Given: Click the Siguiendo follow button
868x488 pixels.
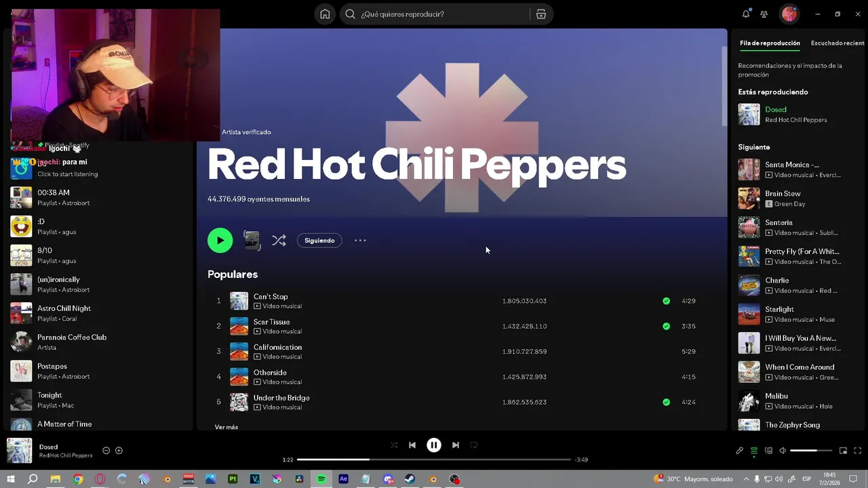Looking at the screenshot, I should (319, 241).
